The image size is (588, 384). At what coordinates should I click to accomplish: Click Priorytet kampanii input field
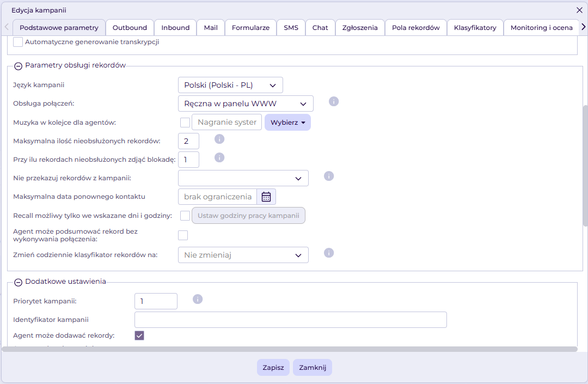[156, 301]
